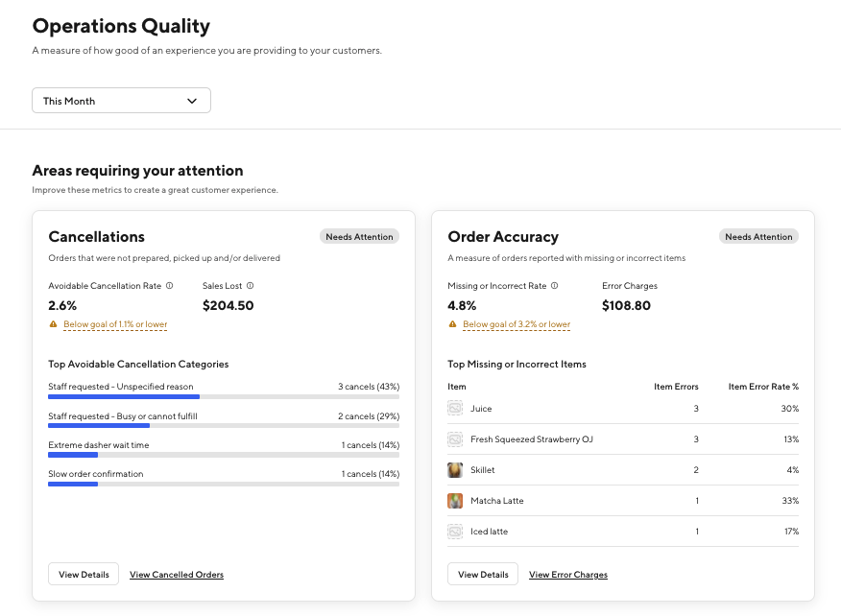The height and width of the screenshot is (616, 841).
Task: Select the Matcha Latte item thumbnail
Action: pyautogui.click(x=453, y=500)
